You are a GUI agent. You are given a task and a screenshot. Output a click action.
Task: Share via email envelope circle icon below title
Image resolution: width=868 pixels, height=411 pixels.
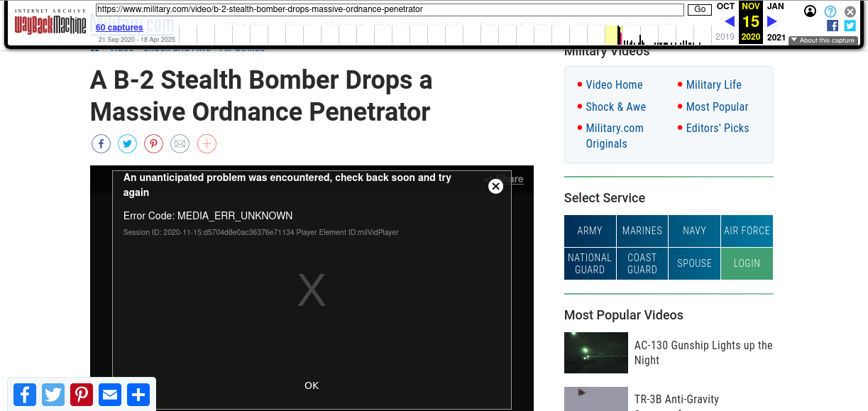[x=180, y=144]
